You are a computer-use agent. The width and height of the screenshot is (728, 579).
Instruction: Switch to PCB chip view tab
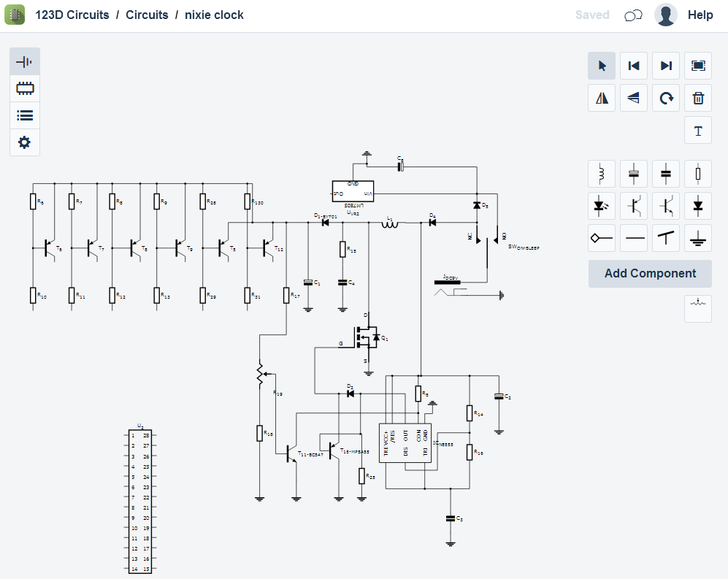[x=25, y=88]
